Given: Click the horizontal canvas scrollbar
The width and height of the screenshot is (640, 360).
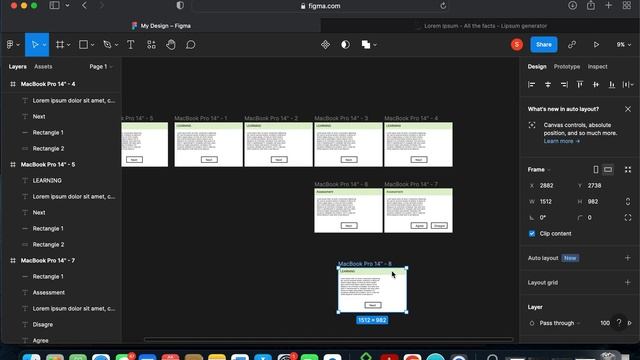Looking at the screenshot, I should tap(329, 339).
